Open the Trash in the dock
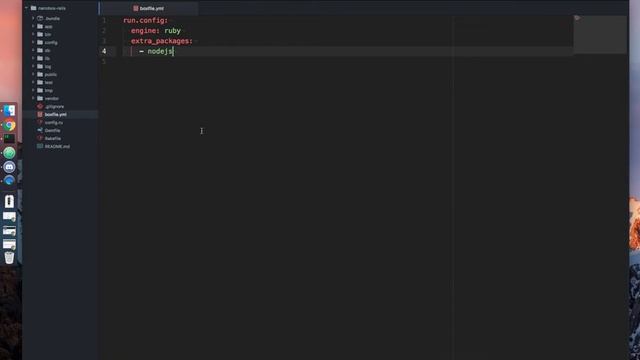Image resolution: width=640 pixels, height=360 pixels. 9,258
